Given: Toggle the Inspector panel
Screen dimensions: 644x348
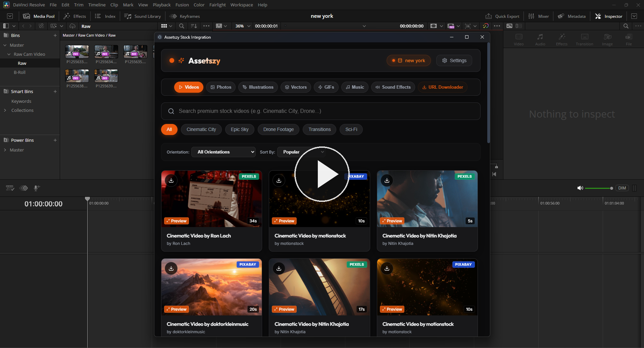Looking at the screenshot, I should (x=609, y=16).
